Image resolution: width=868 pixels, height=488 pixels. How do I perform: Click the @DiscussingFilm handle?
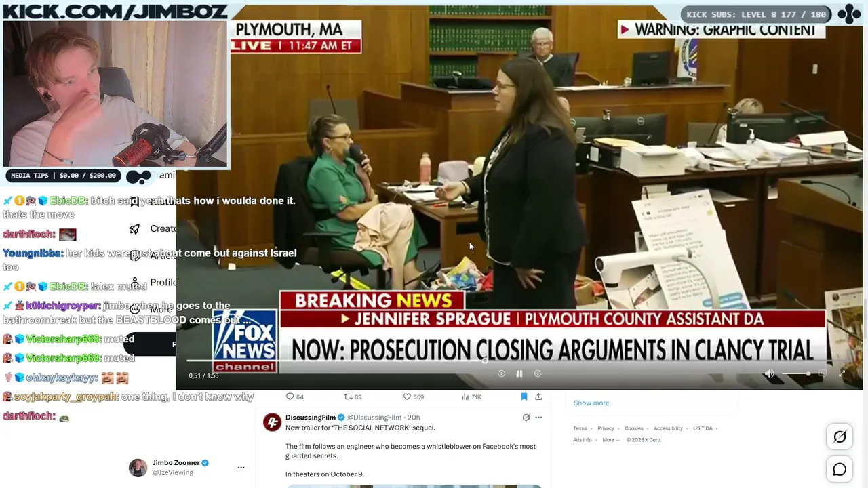(376, 418)
